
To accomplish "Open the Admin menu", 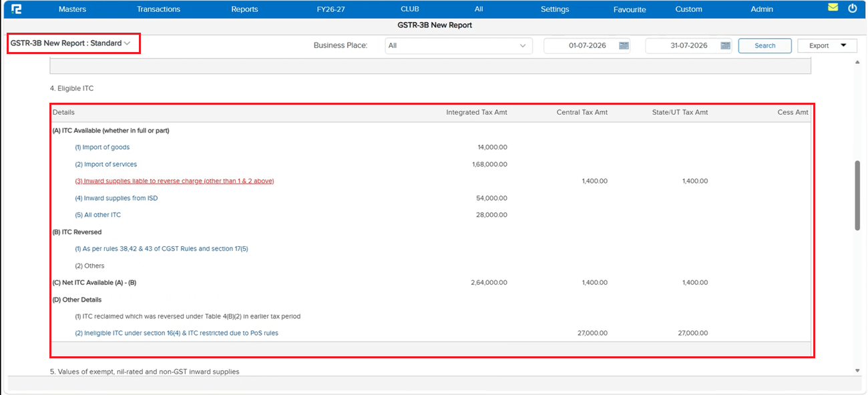I will point(762,9).
